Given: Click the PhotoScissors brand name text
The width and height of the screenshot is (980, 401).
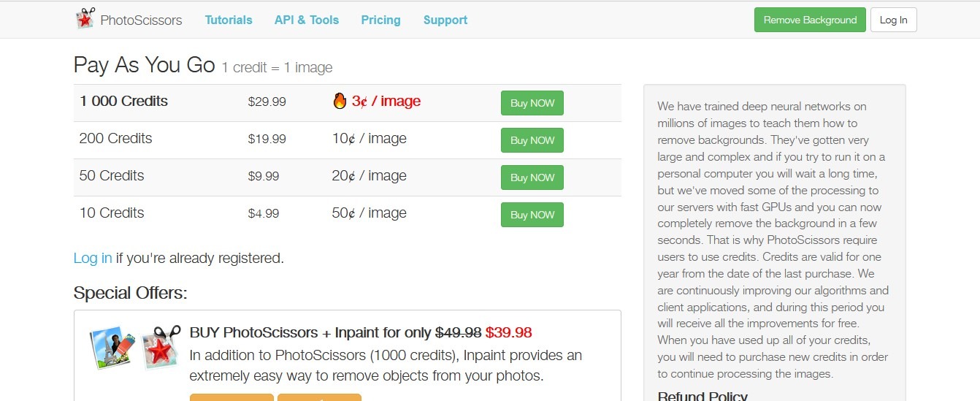Looking at the screenshot, I should point(141,20).
